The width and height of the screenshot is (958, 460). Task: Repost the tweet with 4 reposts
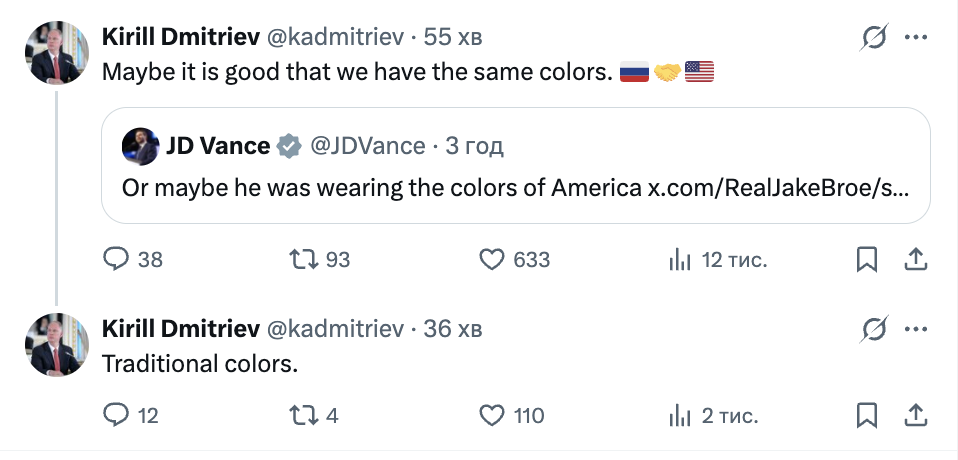tap(302, 414)
